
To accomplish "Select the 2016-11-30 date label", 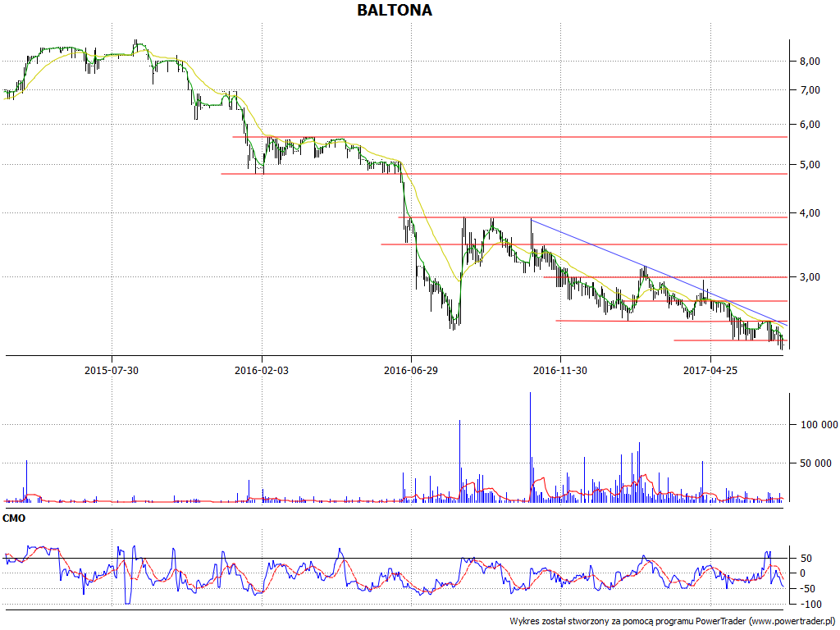I will pyautogui.click(x=560, y=370).
